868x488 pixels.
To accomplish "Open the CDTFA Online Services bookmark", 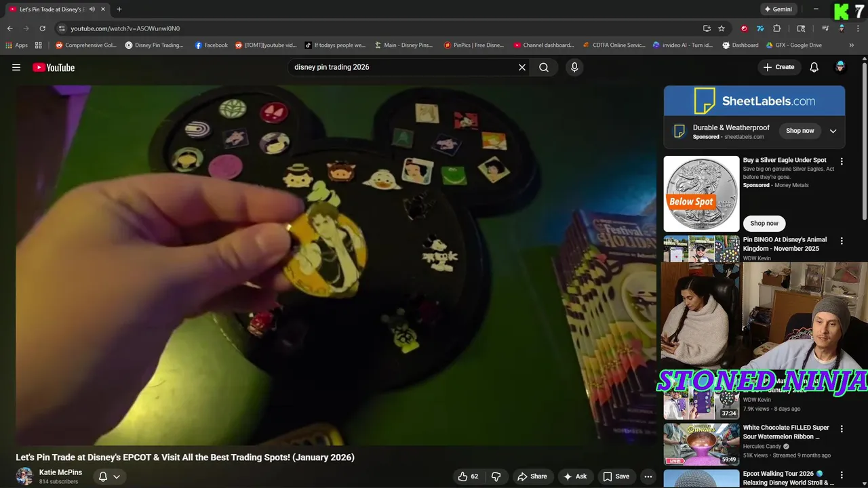I will click(614, 45).
